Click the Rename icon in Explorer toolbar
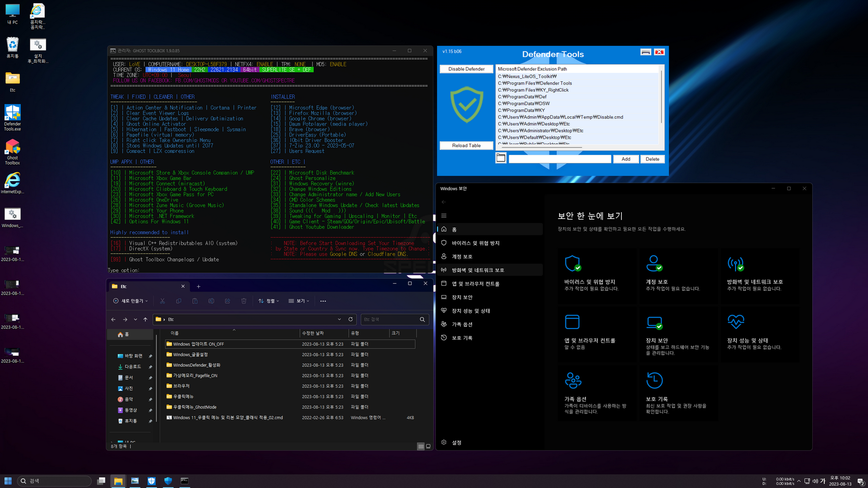 211,301
